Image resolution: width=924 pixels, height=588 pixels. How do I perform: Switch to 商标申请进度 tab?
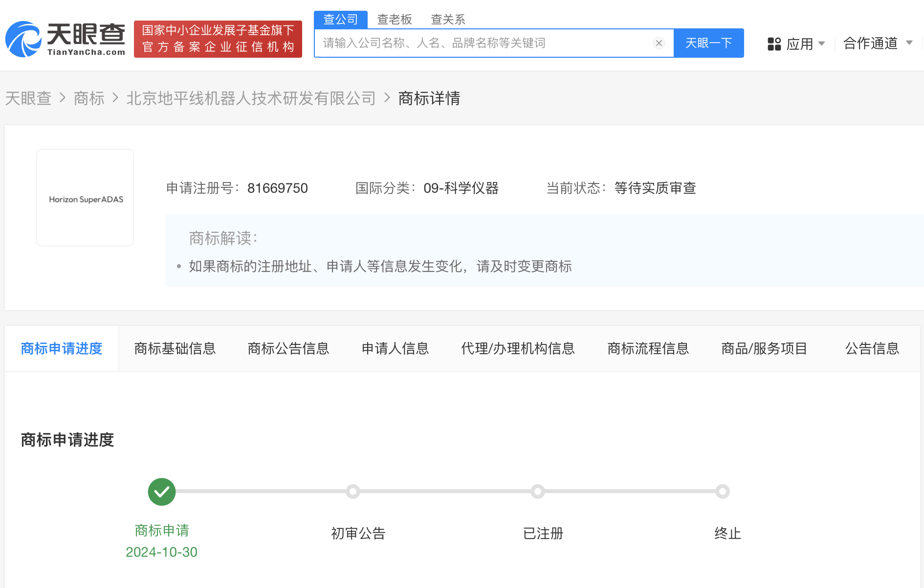click(62, 348)
